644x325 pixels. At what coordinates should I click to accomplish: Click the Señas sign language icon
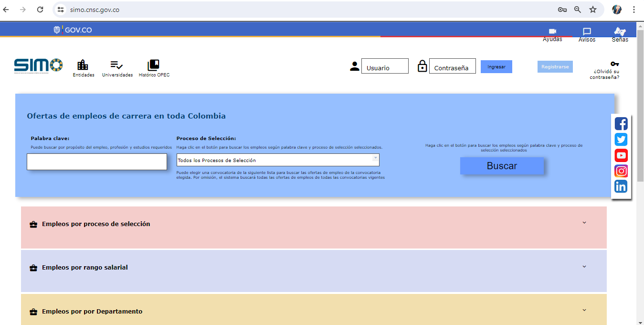click(620, 32)
